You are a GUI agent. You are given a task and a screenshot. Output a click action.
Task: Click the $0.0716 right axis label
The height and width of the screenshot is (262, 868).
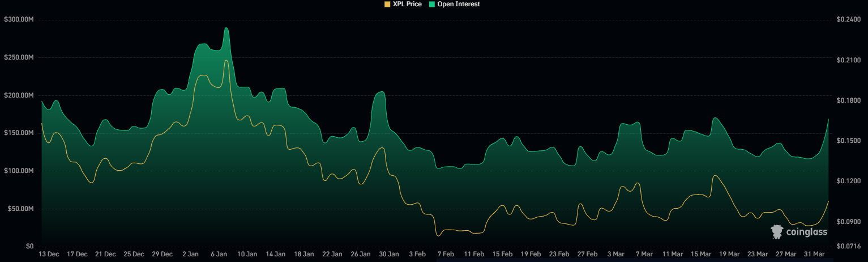(x=848, y=246)
